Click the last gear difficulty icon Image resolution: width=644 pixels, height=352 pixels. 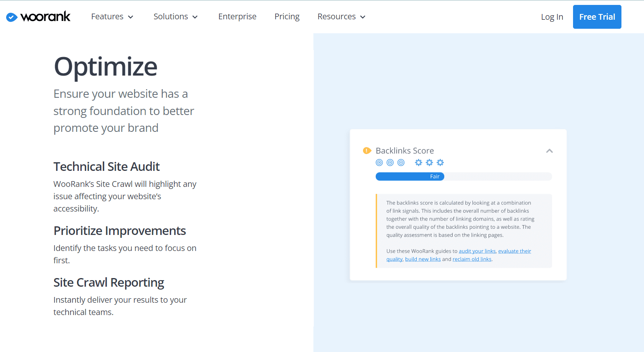(x=440, y=163)
